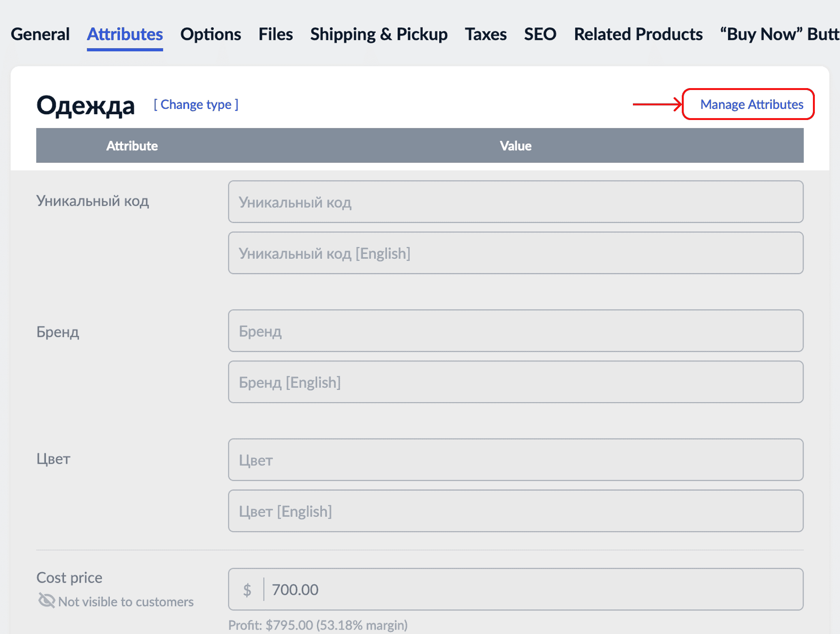The image size is (840, 634).
Task: Open the Taxes tab
Action: point(486,34)
